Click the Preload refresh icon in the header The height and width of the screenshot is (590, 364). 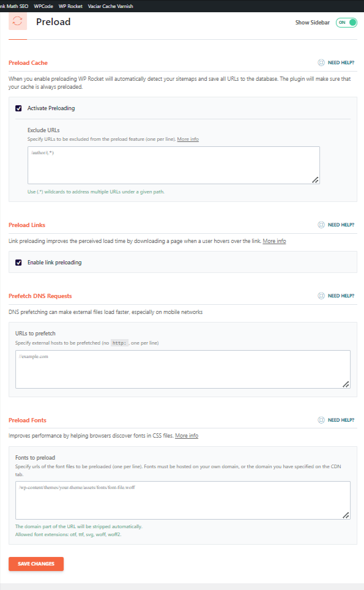(x=18, y=21)
